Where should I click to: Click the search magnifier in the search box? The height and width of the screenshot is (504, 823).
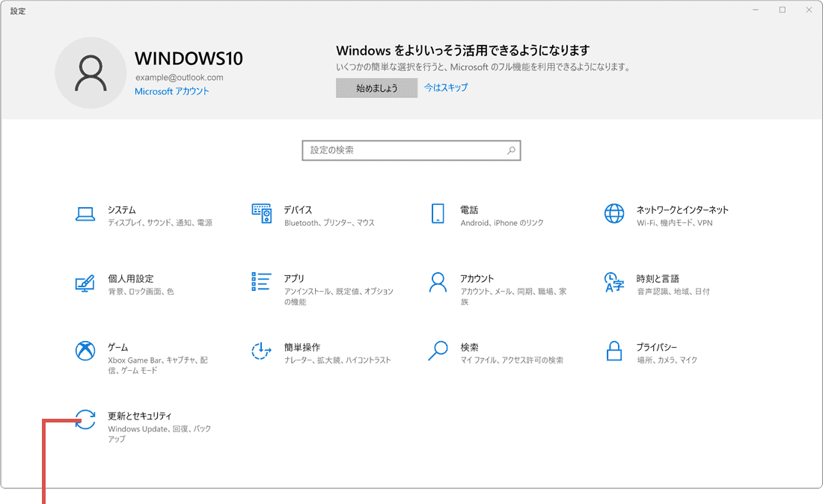coord(511,150)
